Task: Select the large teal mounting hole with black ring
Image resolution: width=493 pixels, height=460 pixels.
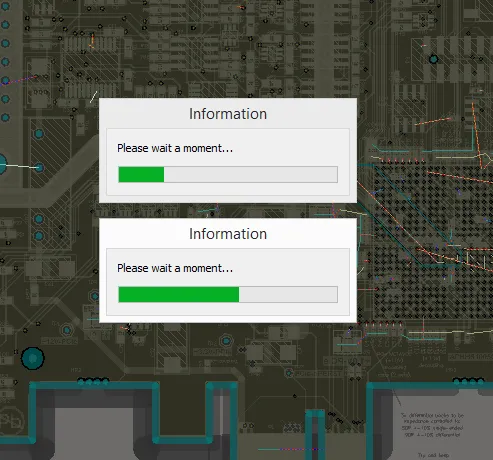Action: pos(33,358)
